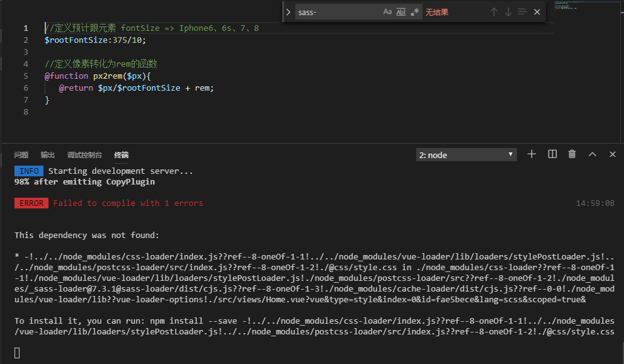Go to next match arrow
The image size is (624, 364).
[x=508, y=12]
